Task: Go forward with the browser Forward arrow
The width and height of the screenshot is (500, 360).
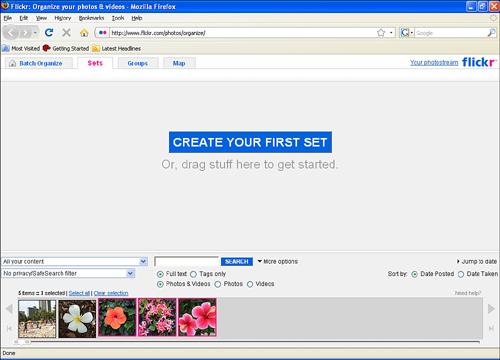Action: 25,33
